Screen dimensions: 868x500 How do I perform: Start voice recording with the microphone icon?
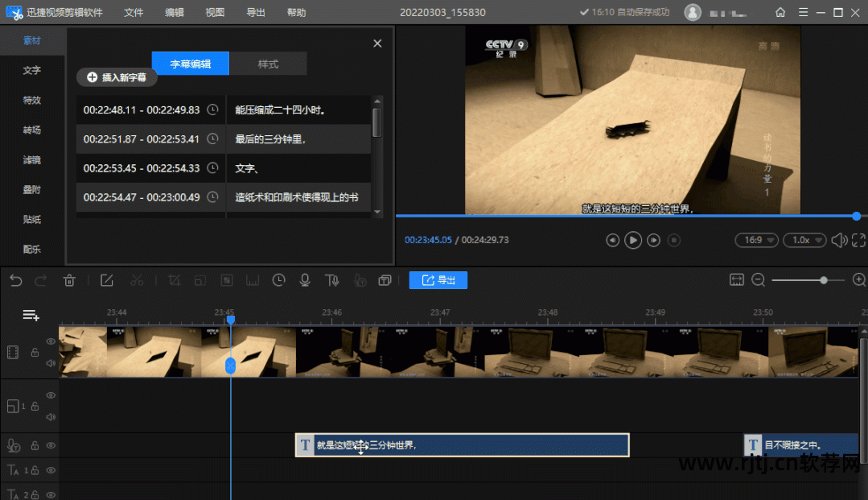point(304,280)
